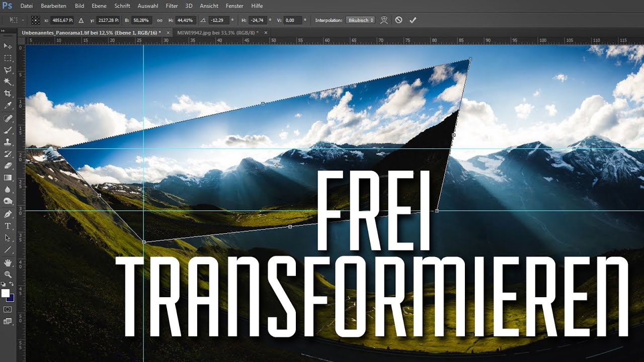The width and height of the screenshot is (644, 362).
Task: Click the vertical skew V field 0,00
Action: [293, 20]
